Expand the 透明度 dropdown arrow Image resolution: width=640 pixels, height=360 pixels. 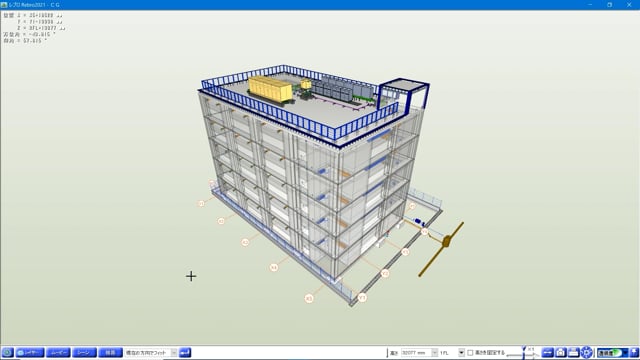coord(625,352)
